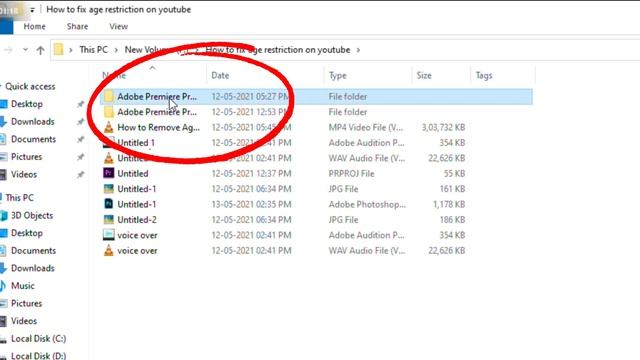
Task: Click the Premiere Pro icon of Untitled
Action: coord(109,173)
